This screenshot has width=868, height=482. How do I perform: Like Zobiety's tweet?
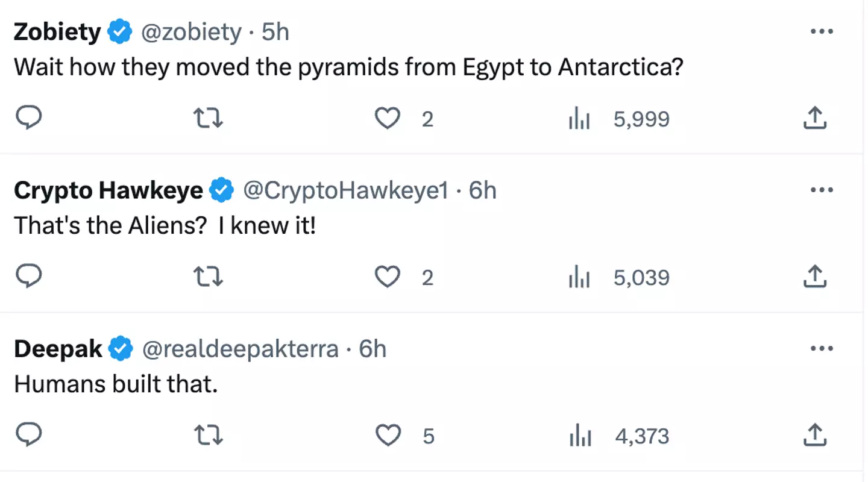tap(388, 119)
